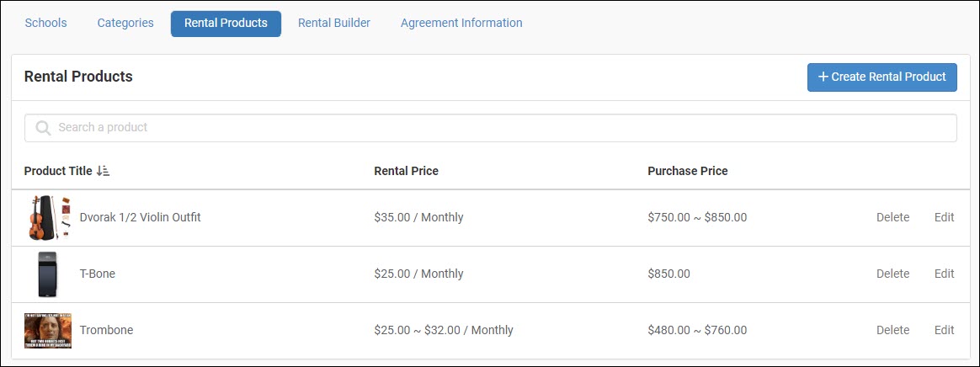Viewport: 980px width, 367px height.
Task: Click the magnifier icon in search bar
Action: point(42,128)
